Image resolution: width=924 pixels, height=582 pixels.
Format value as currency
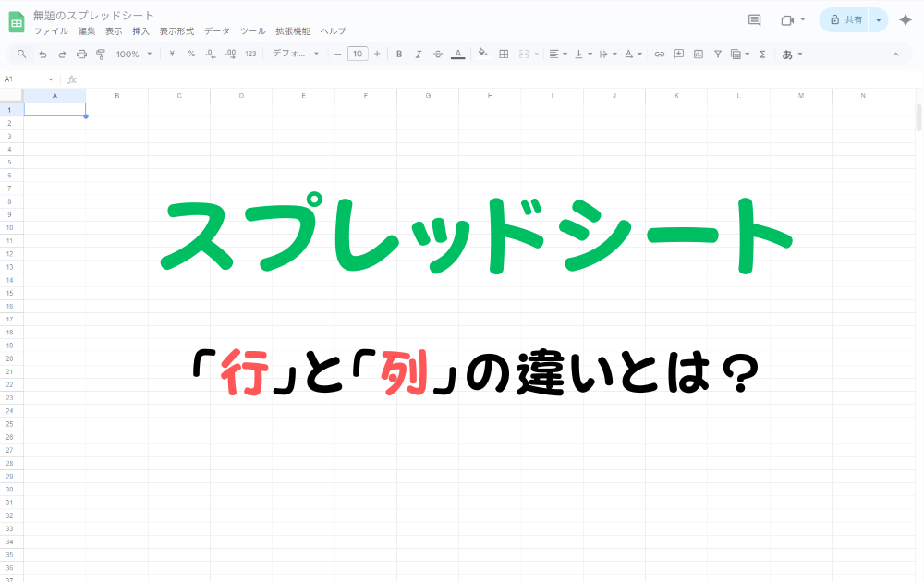click(x=171, y=54)
